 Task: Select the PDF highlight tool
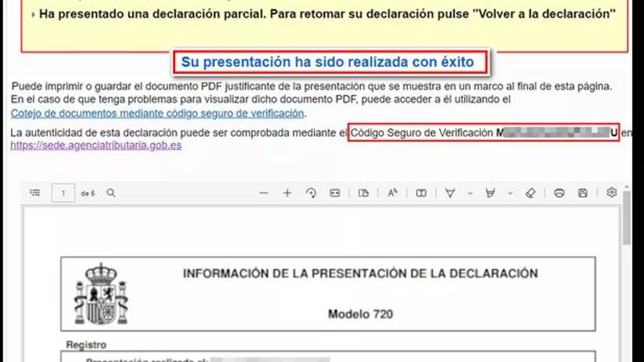(x=490, y=193)
